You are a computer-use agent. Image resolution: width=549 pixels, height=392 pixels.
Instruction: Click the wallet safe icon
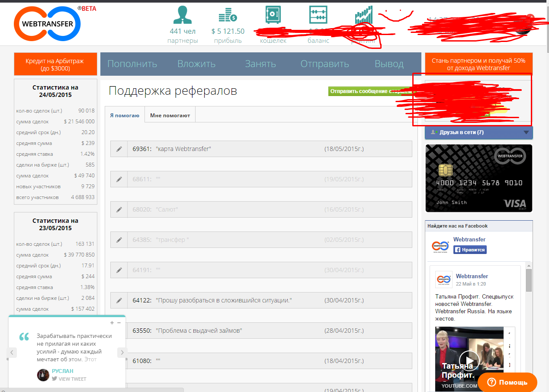273,15
